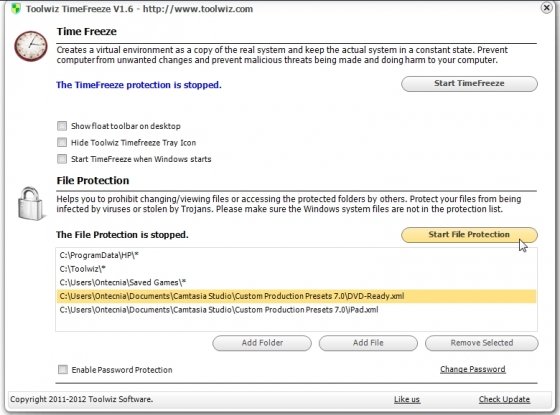This screenshot has width=560, height=415.
Task: Click the Remove Selected button
Action: tap(482, 343)
